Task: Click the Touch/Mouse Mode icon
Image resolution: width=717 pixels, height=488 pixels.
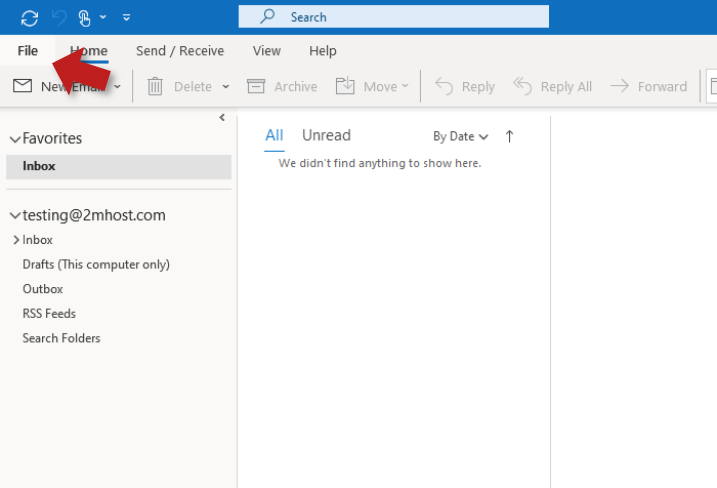Action: tap(85, 17)
